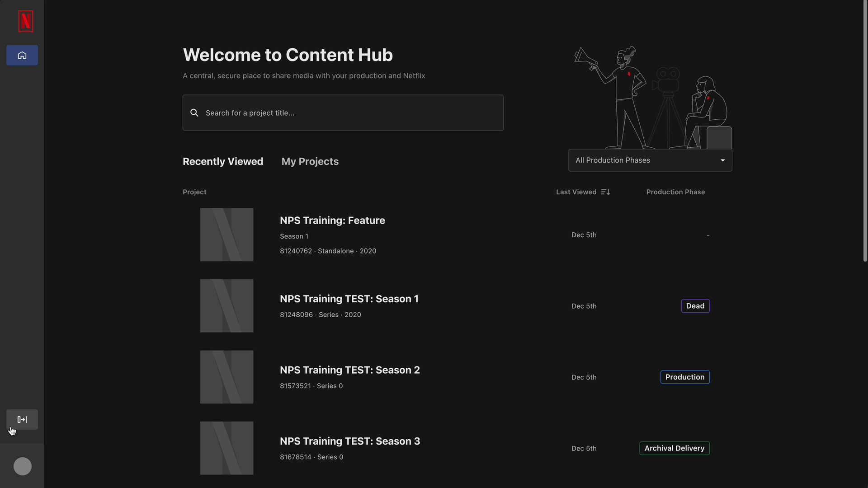Click Dec 5th date in Feature row
Screen dimensions: 868x488
click(x=584, y=235)
